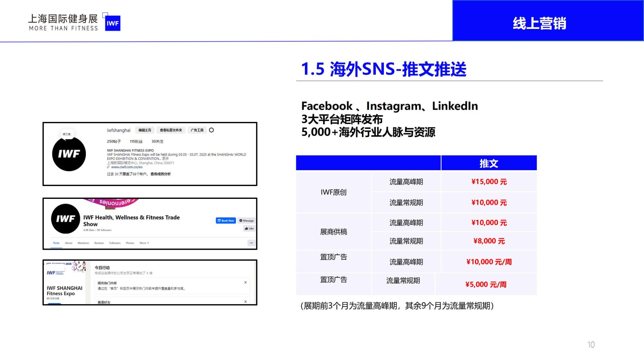
Task: Click the 上海国际健身展 title text
Action: pyautogui.click(x=63, y=19)
